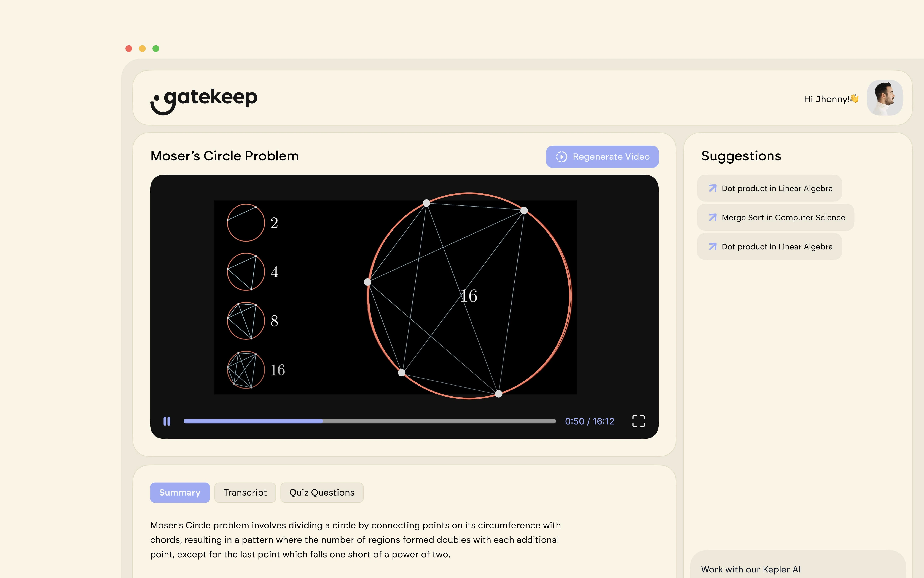
Task: Click the red window close dot
Action: click(129, 49)
